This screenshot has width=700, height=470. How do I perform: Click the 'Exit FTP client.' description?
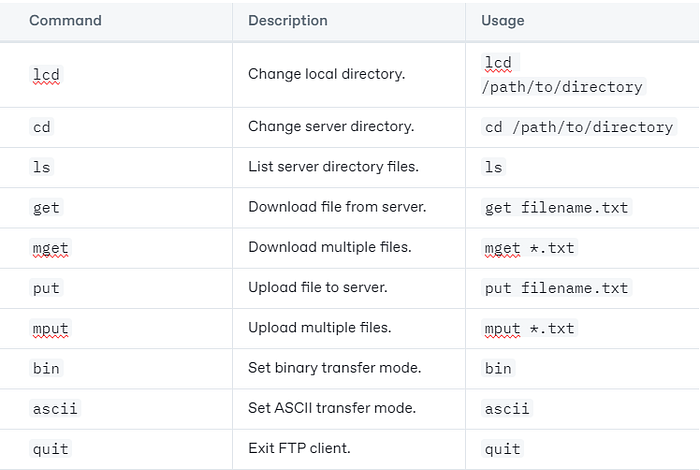tap(299, 448)
